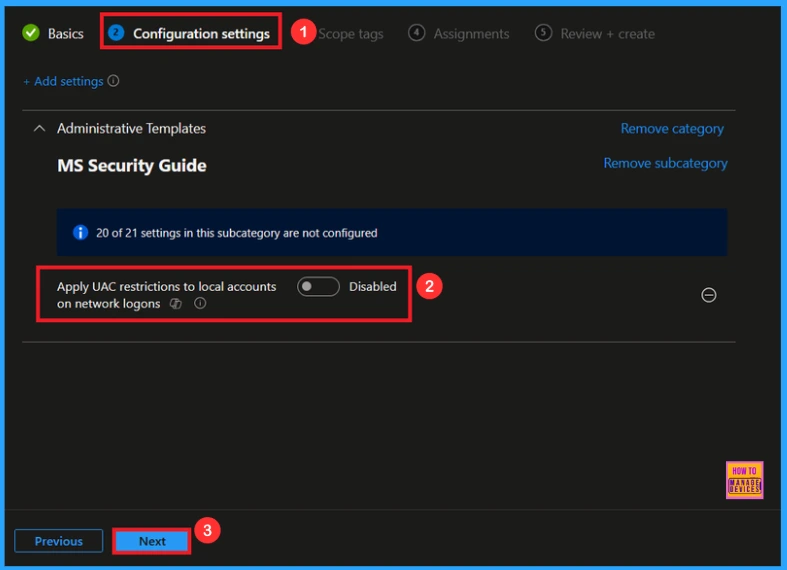
Task: Click the copilot icon beside 'on network logons'
Action: click(x=176, y=304)
